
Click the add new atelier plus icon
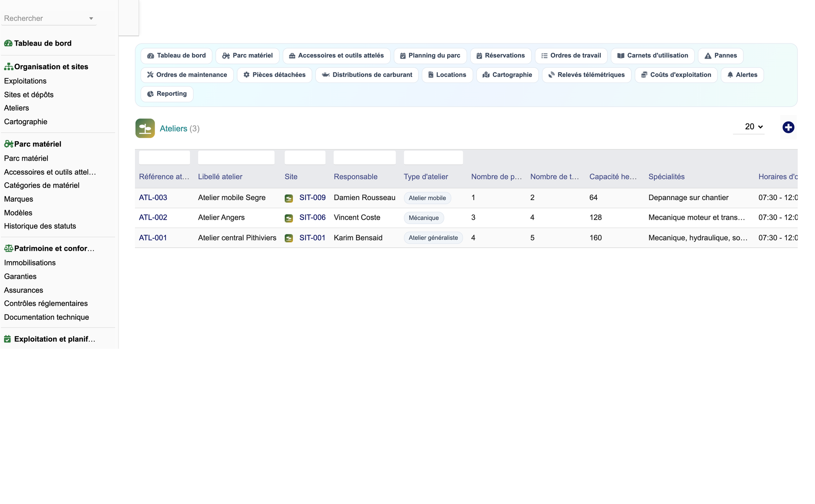click(x=788, y=127)
